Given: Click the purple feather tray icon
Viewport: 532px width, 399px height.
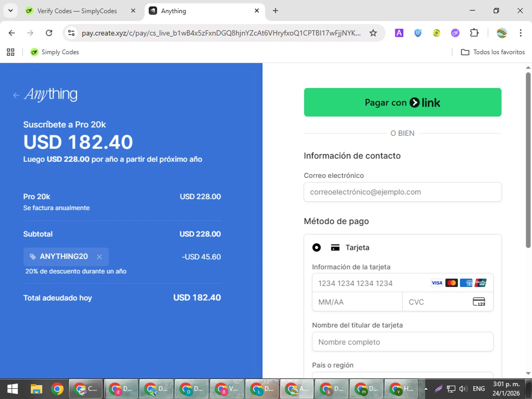Looking at the screenshot, I should coord(439,389).
